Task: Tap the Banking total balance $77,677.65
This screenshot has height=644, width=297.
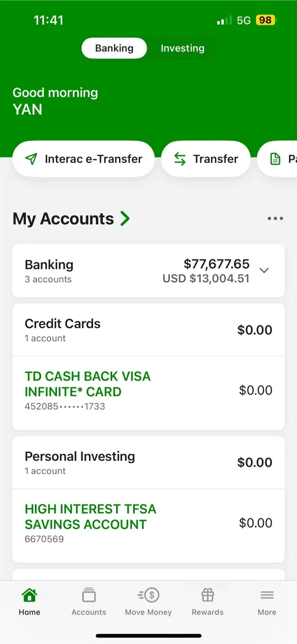Action: [217, 264]
